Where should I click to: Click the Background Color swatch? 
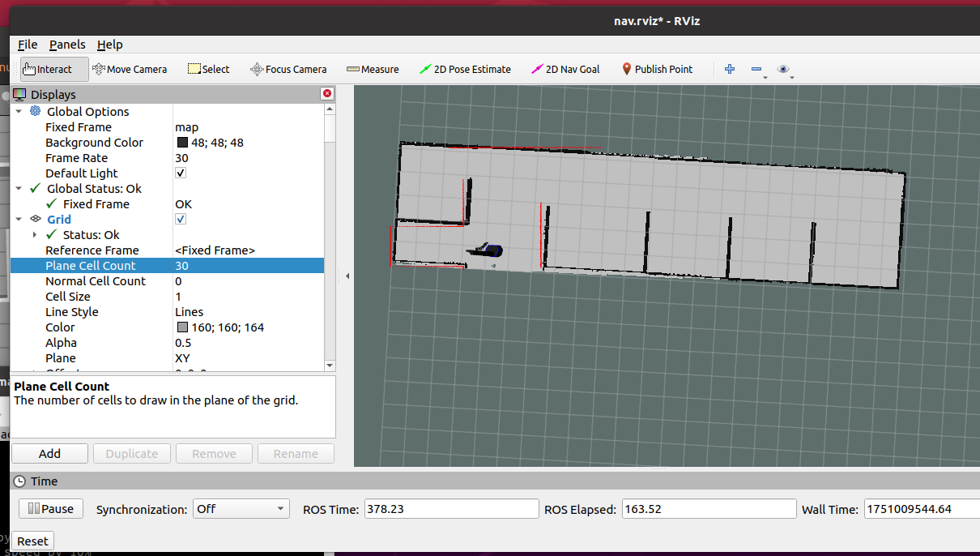(182, 143)
